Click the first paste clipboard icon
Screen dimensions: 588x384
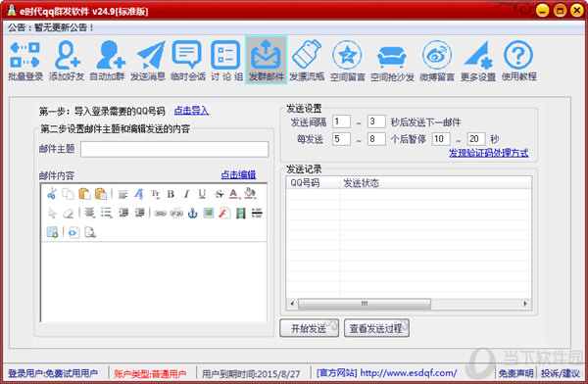click(84, 194)
